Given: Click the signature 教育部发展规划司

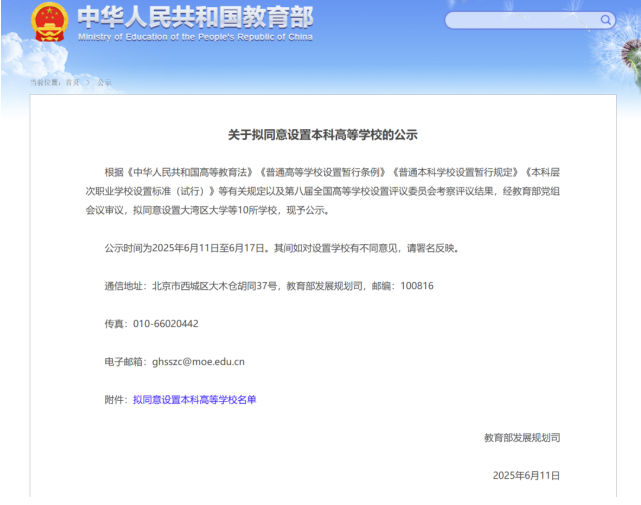Looking at the screenshot, I should (x=522, y=437).
